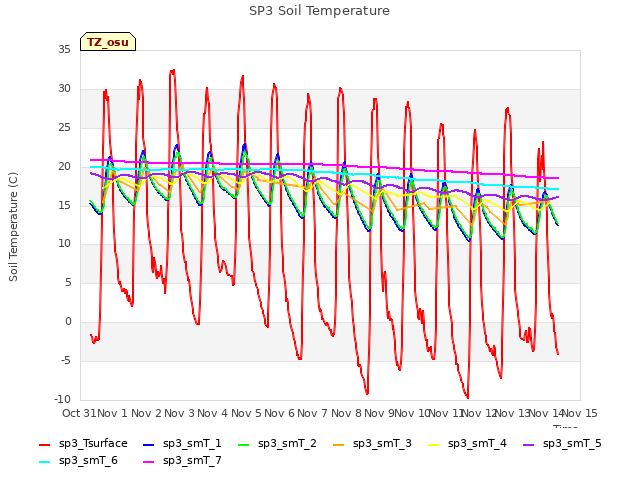The image size is (640, 480).
Task: Click the red sp3_Tsurface legend swatch
Action: pyautogui.click(x=44, y=444)
